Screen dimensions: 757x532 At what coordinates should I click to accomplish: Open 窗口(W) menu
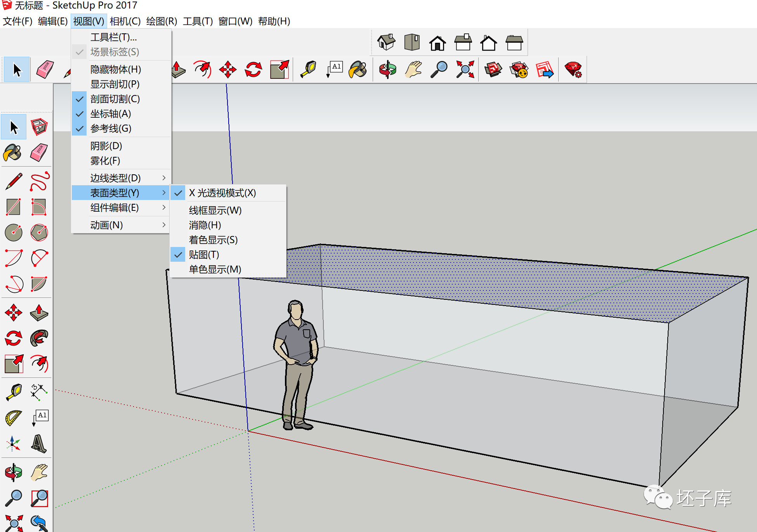pyautogui.click(x=235, y=21)
